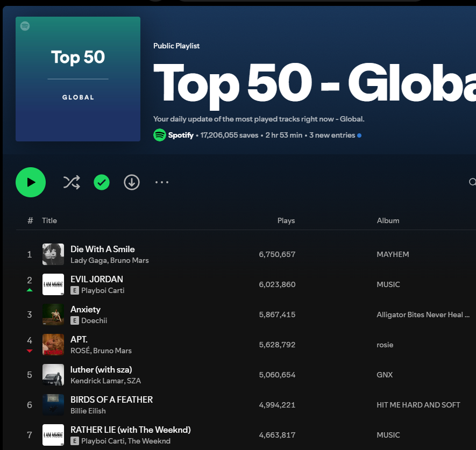The image size is (476, 450).
Task: Open the track APT.
Action: 79,339
